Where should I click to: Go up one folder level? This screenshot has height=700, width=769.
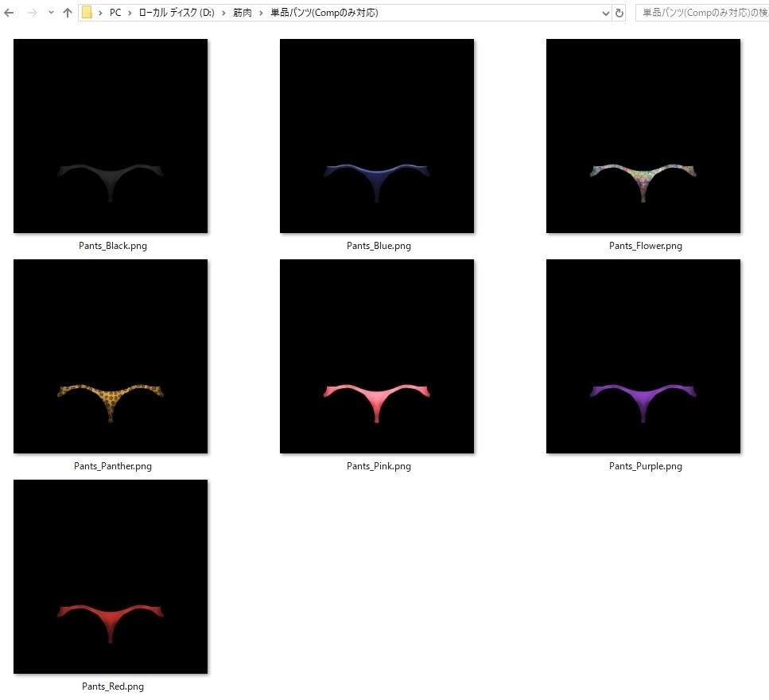coord(68,13)
